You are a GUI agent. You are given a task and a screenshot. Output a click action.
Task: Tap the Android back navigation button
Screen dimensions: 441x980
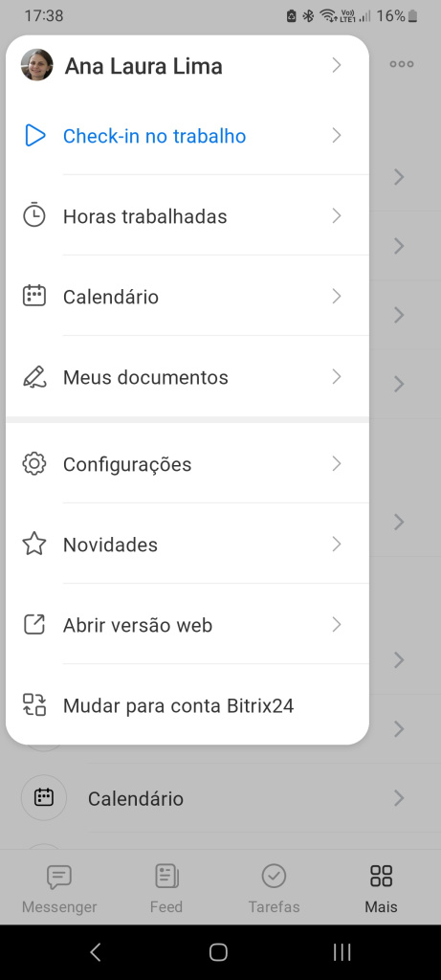(95, 952)
